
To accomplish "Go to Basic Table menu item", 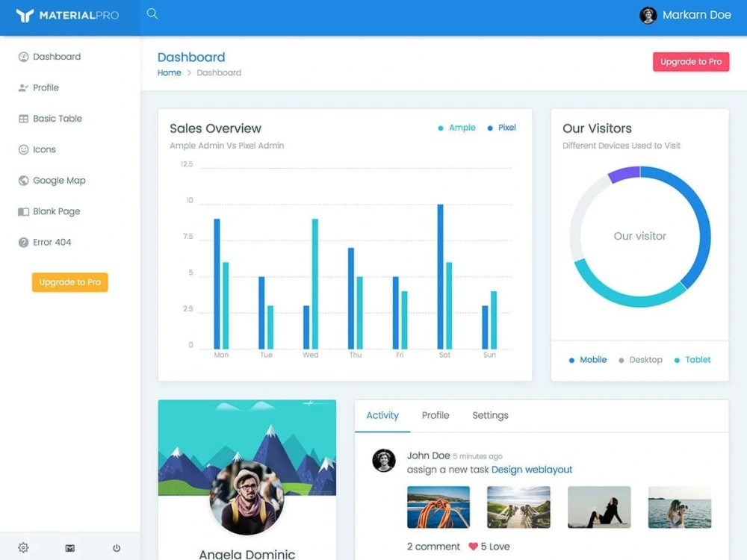I will click(x=58, y=119).
